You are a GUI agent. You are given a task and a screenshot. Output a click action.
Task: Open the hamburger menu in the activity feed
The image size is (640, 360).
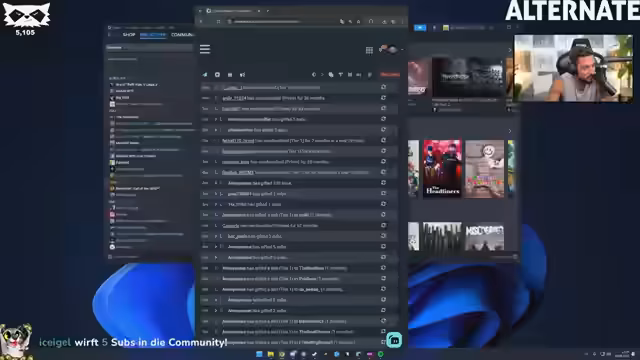pyautogui.click(x=205, y=49)
